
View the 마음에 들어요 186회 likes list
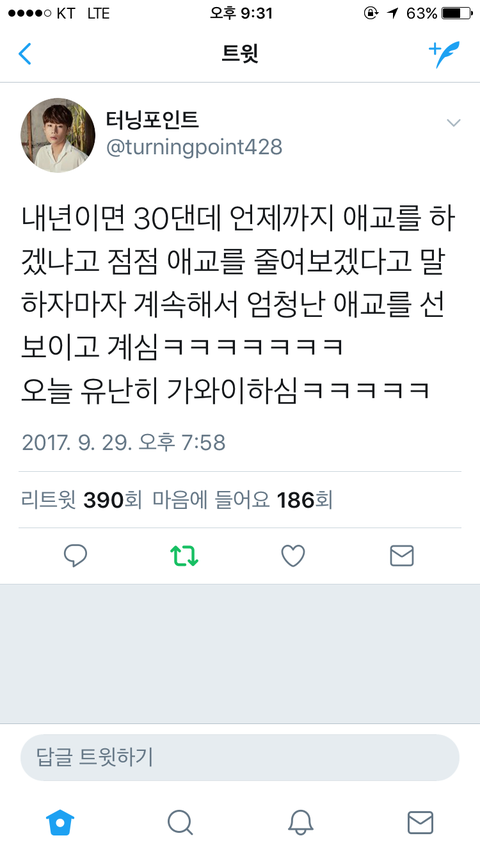[242, 499]
